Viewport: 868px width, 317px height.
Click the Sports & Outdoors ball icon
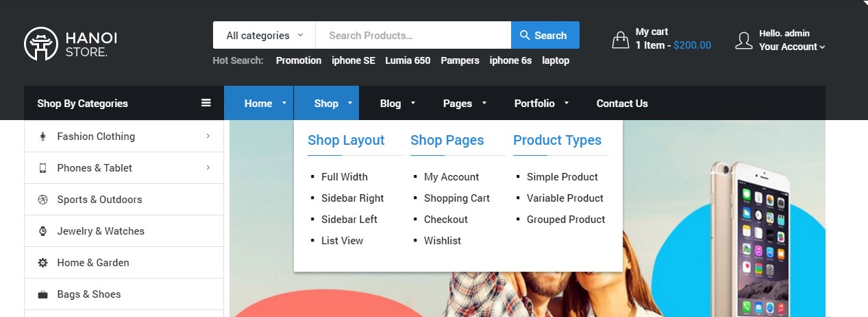42,200
